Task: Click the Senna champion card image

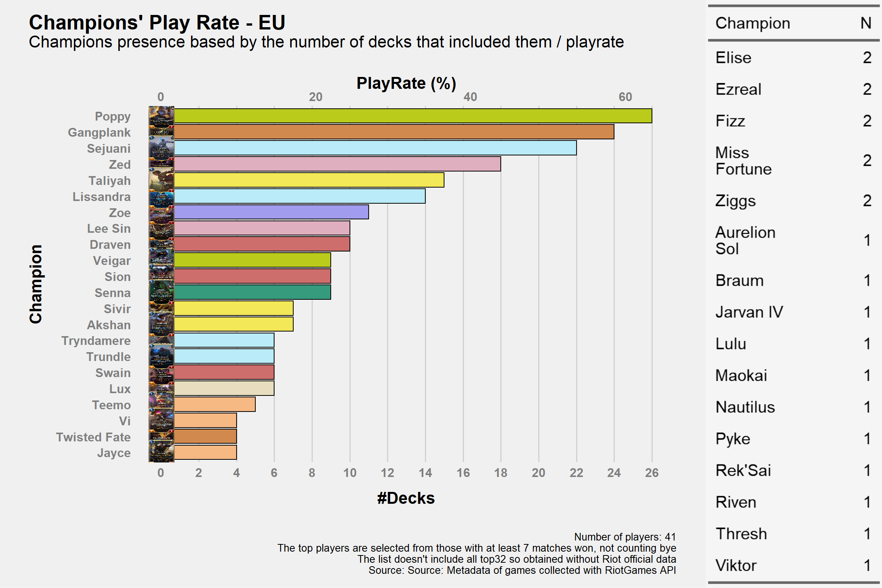Action: [x=162, y=292]
